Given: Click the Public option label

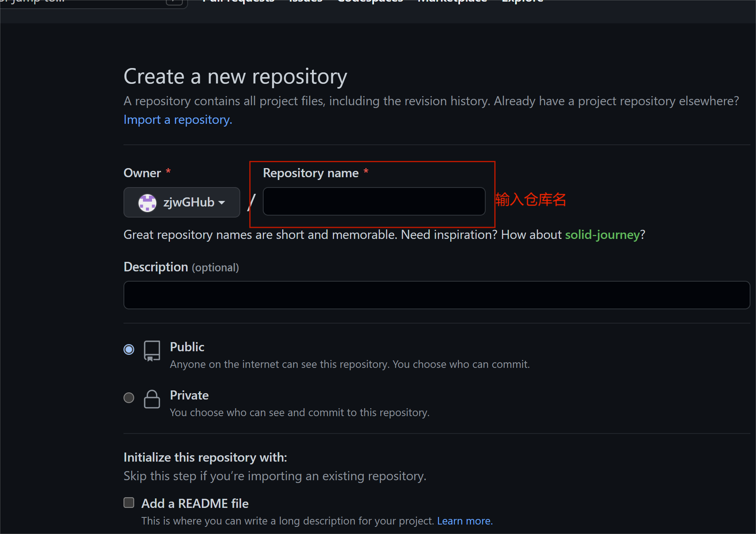Looking at the screenshot, I should (187, 347).
